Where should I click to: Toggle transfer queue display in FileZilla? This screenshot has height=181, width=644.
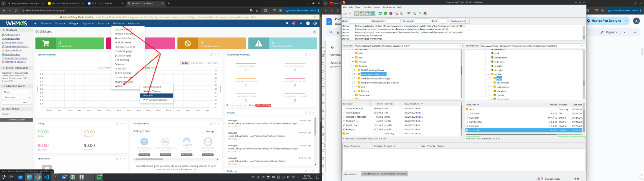point(373,14)
